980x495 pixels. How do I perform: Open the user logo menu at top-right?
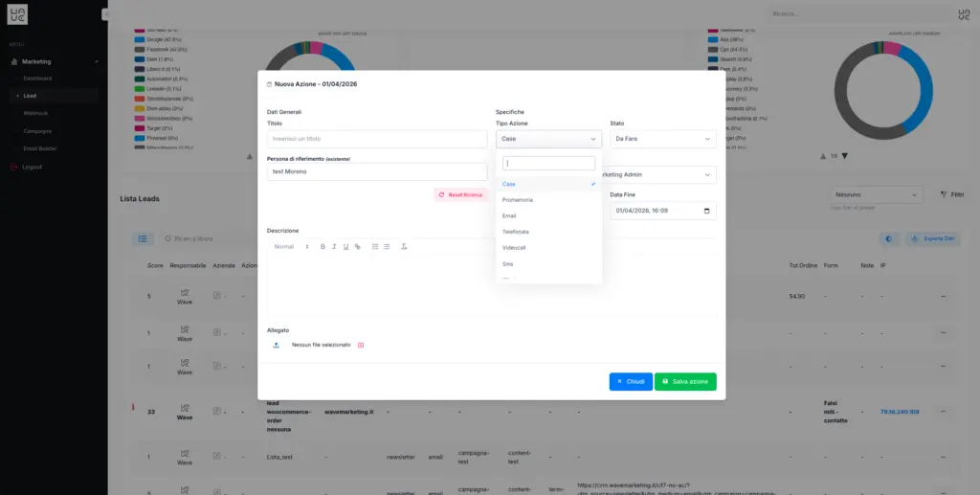pos(965,13)
